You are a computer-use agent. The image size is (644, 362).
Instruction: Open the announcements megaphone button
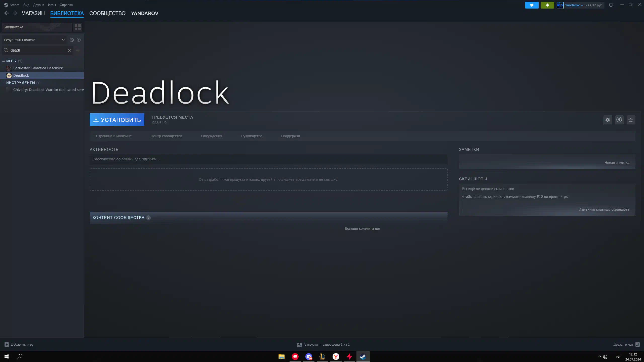532,5
